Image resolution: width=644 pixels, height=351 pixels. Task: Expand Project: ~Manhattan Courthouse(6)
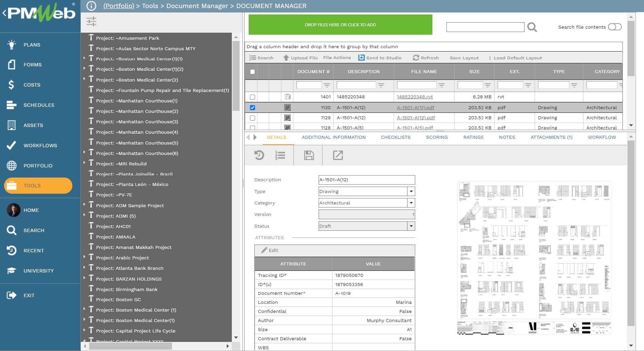(x=84, y=152)
